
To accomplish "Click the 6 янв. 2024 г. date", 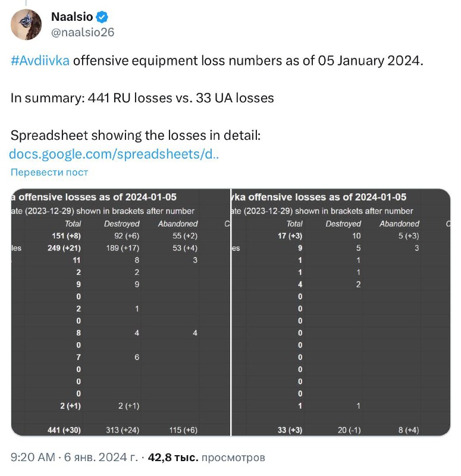I will click(x=101, y=457).
